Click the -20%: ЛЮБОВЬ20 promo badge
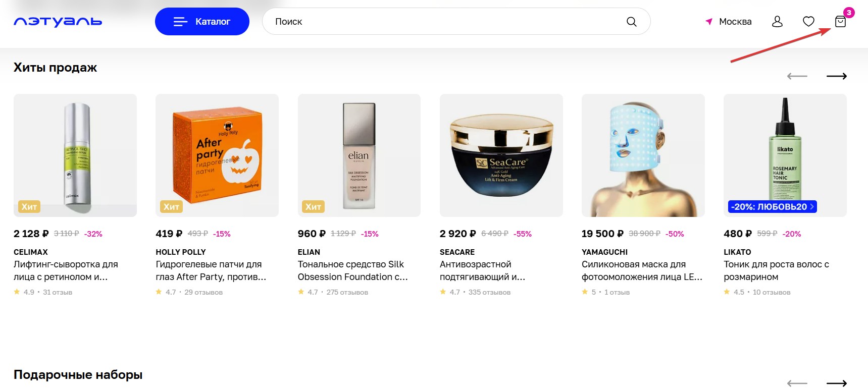 (x=772, y=207)
